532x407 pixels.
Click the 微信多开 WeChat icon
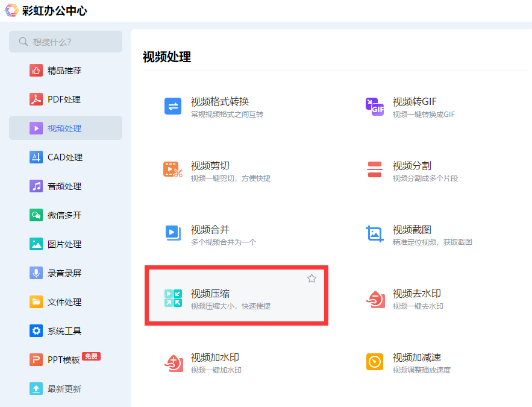pos(36,215)
